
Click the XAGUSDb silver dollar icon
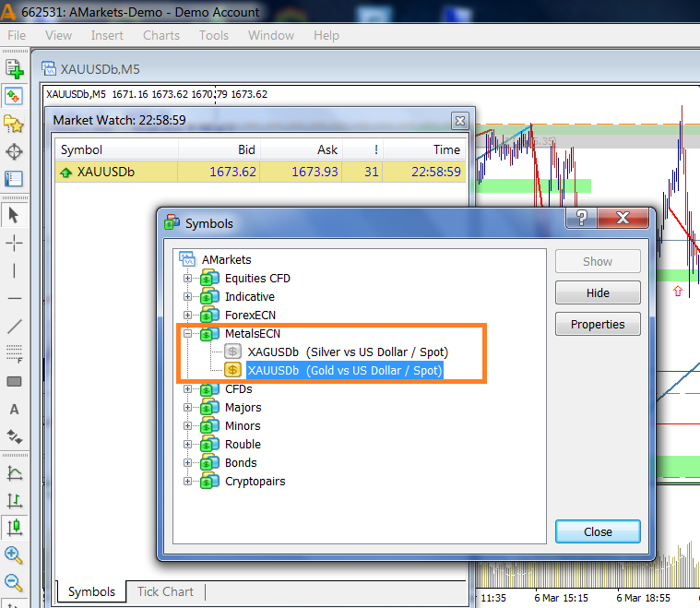coord(232,352)
